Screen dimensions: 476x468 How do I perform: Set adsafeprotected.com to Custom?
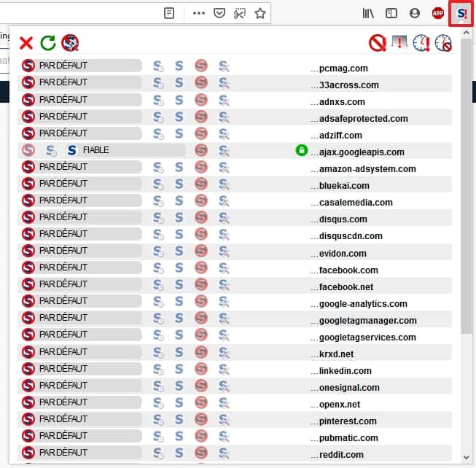pos(224,117)
